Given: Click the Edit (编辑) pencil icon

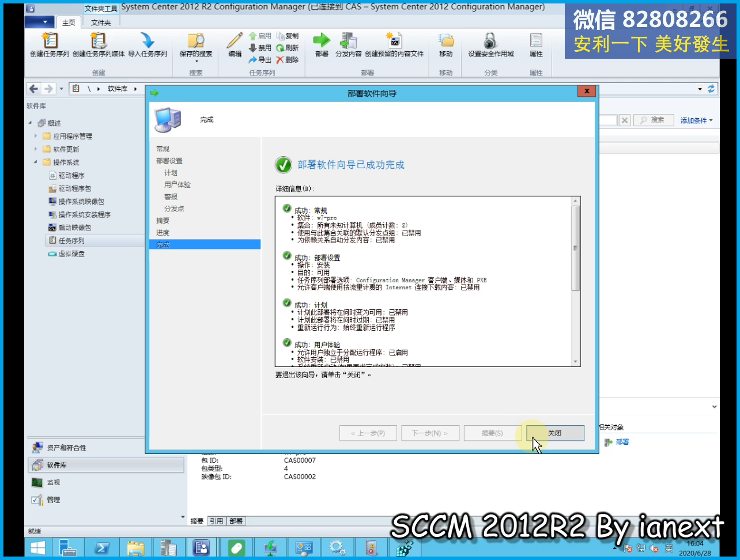Looking at the screenshot, I should (x=235, y=44).
